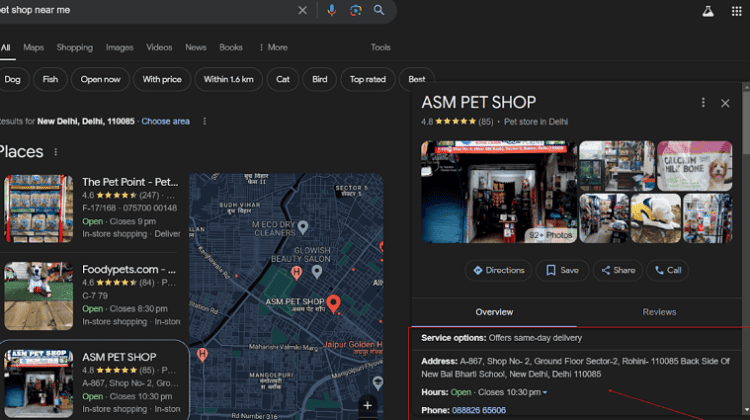Switch to Books search tab
This screenshot has height=420, width=750.
tap(231, 47)
